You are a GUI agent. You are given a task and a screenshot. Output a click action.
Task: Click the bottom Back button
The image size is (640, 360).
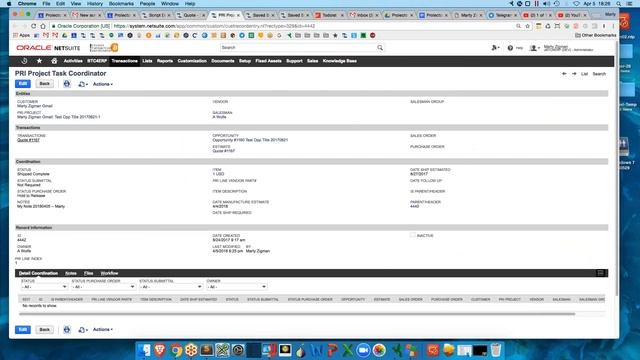click(44, 329)
